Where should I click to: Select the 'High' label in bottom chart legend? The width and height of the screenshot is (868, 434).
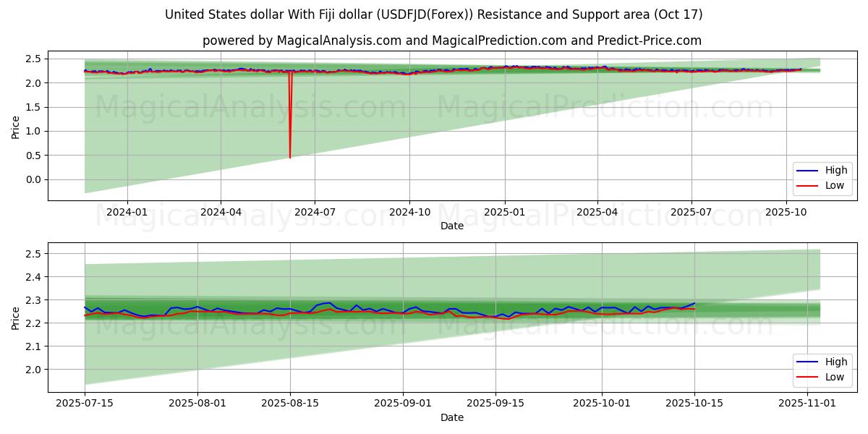836,362
